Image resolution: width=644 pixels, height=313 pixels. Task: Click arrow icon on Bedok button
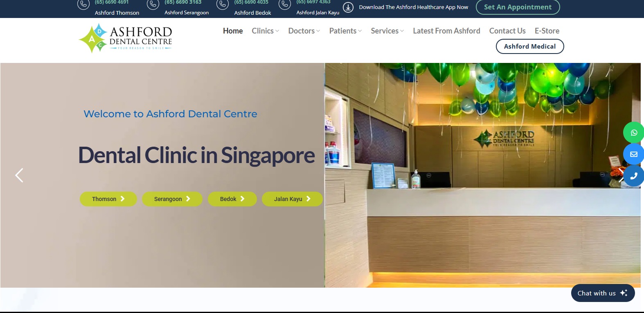[242, 199]
